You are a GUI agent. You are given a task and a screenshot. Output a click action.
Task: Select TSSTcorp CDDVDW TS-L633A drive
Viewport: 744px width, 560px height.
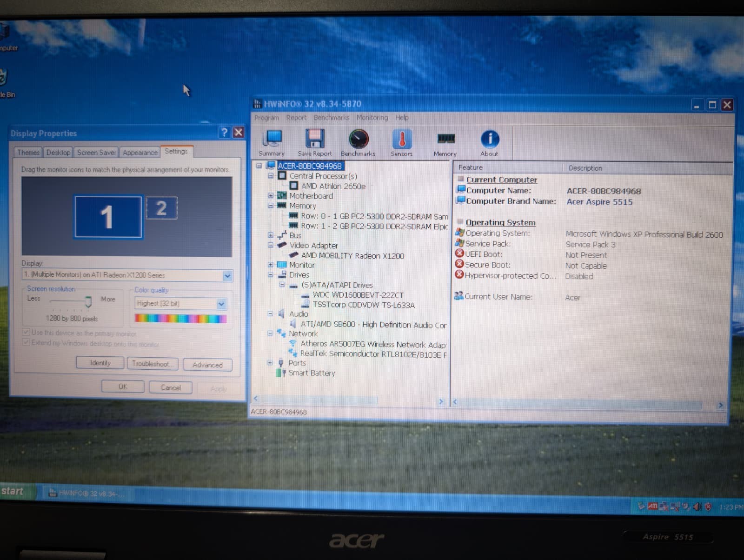[x=364, y=305]
